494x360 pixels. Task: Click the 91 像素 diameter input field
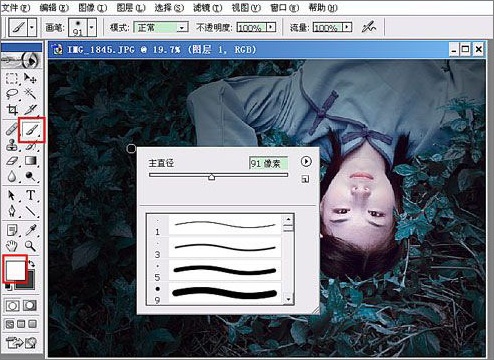click(268, 163)
